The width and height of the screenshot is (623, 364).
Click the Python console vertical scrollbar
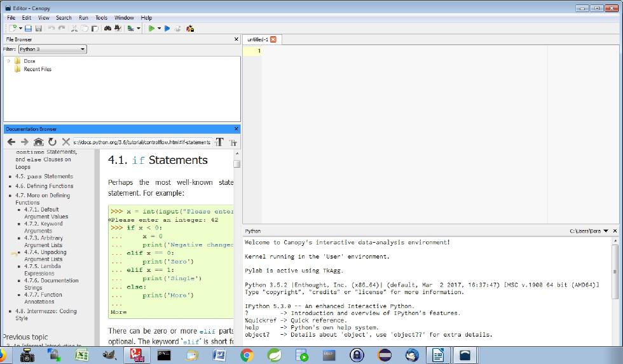tap(615, 272)
